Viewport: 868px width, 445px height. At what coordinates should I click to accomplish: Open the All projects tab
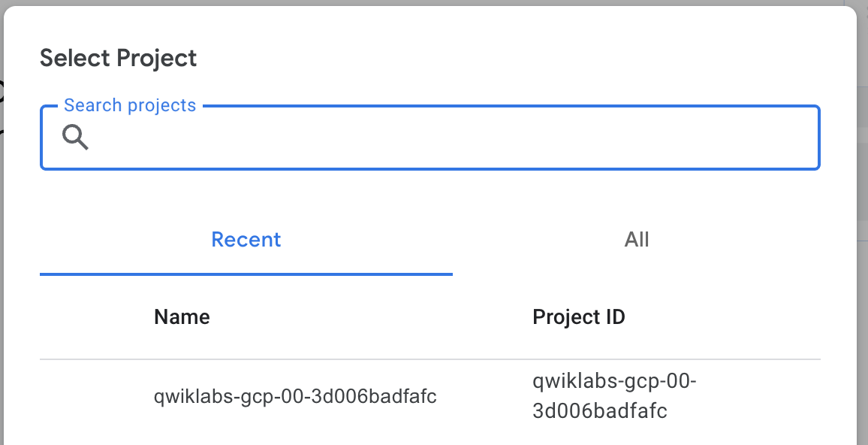click(637, 240)
